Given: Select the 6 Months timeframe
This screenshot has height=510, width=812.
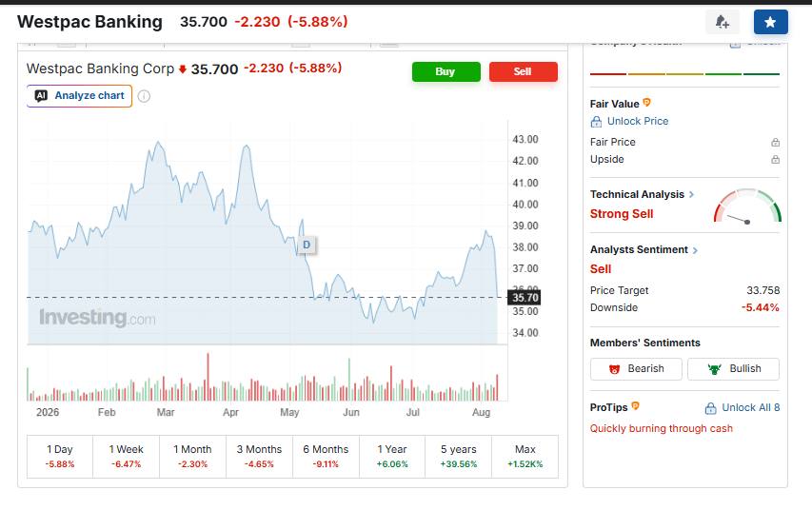Looking at the screenshot, I should point(326,456).
